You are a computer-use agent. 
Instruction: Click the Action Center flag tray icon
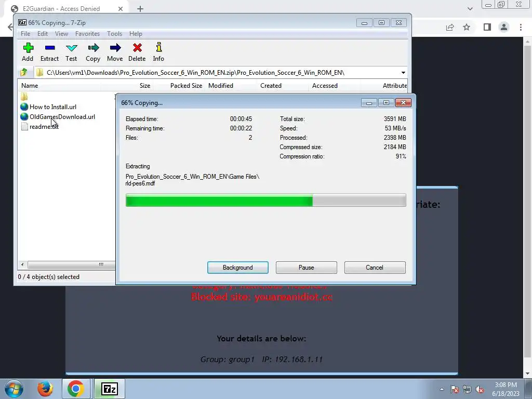[455, 389]
